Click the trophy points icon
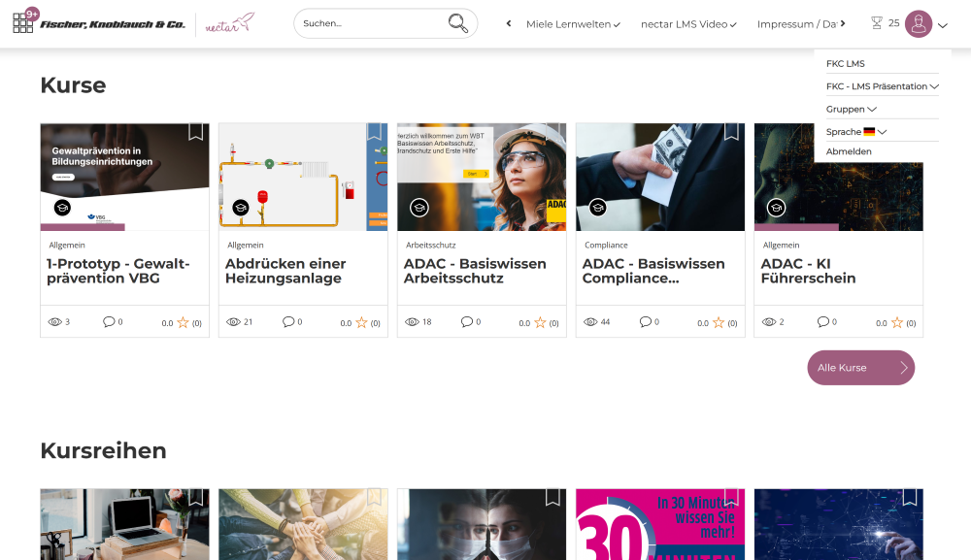Image resolution: width=971 pixels, height=560 pixels. point(877,23)
